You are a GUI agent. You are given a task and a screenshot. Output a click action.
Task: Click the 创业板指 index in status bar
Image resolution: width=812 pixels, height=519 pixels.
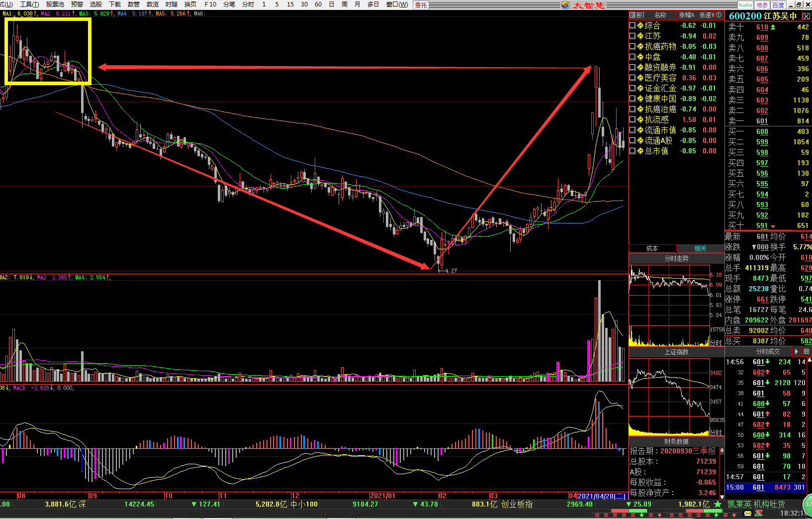(x=517, y=504)
